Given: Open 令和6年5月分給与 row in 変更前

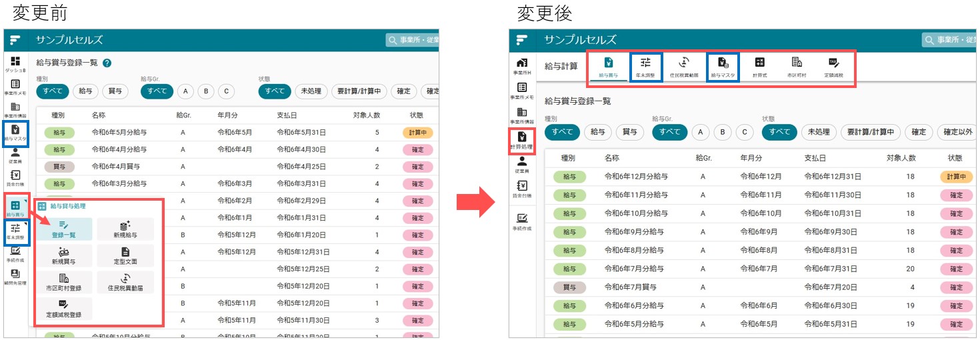Looking at the screenshot, I should [237, 133].
